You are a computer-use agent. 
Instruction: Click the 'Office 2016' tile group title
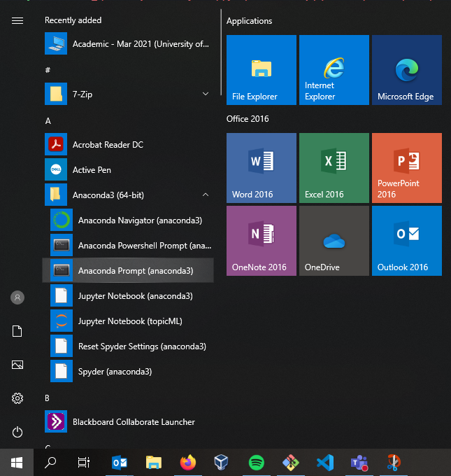point(248,119)
